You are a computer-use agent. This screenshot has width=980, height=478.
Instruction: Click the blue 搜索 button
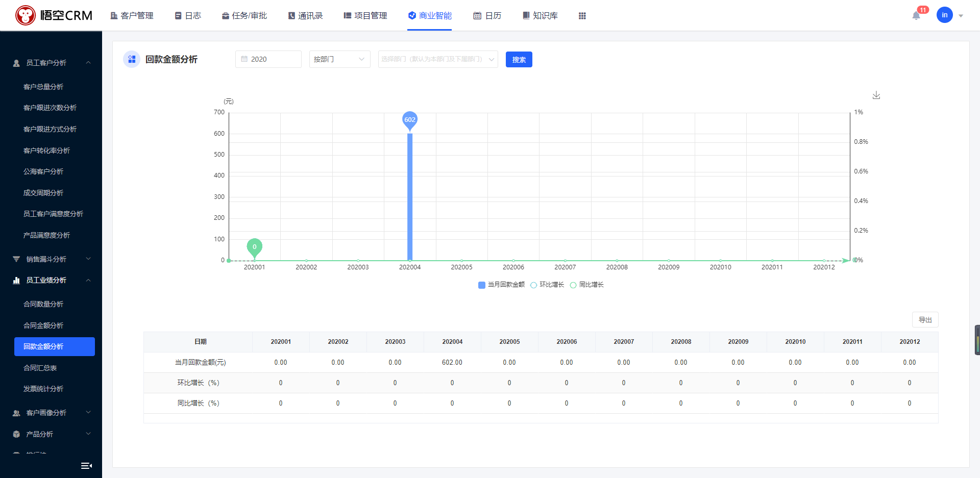pos(519,60)
